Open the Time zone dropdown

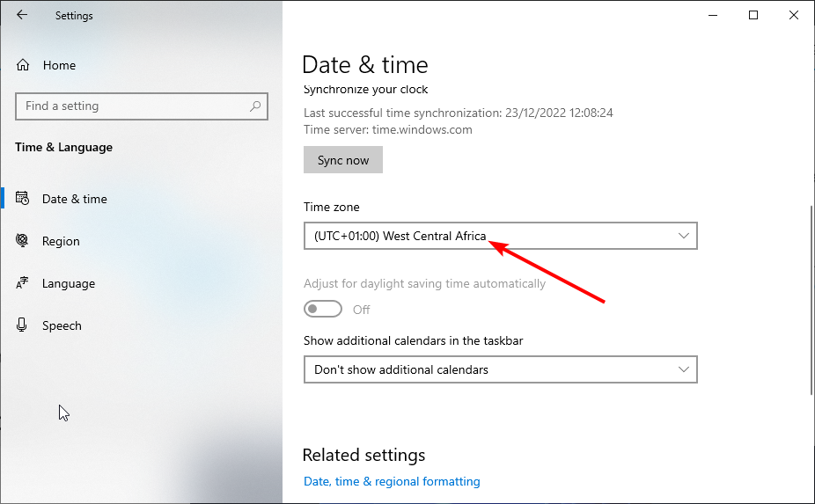coord(501,236)
